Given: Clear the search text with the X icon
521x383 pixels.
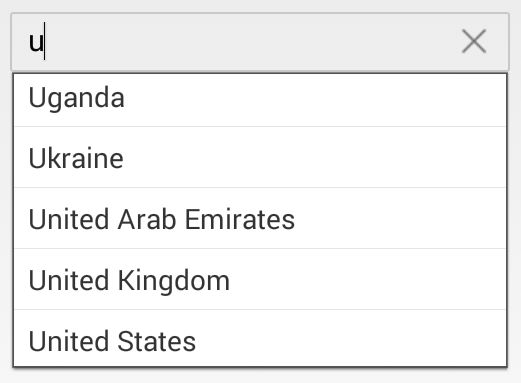Looking at the screenshot, I should click(x=474, y=41).
